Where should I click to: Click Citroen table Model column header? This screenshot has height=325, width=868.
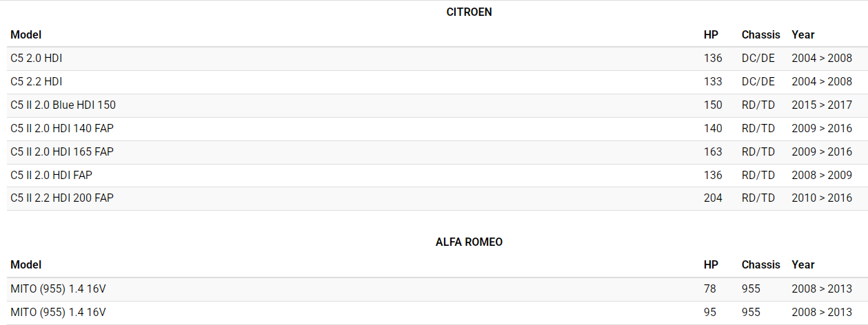[26, 34]
